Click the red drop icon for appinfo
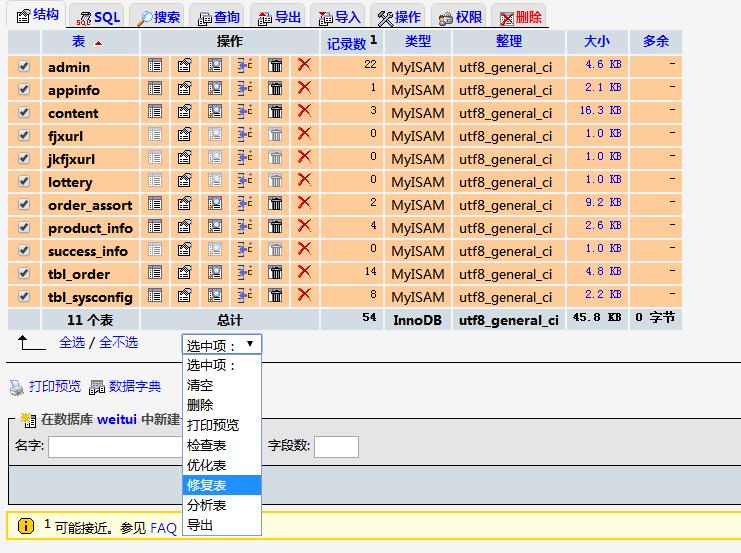 [304, 88]
